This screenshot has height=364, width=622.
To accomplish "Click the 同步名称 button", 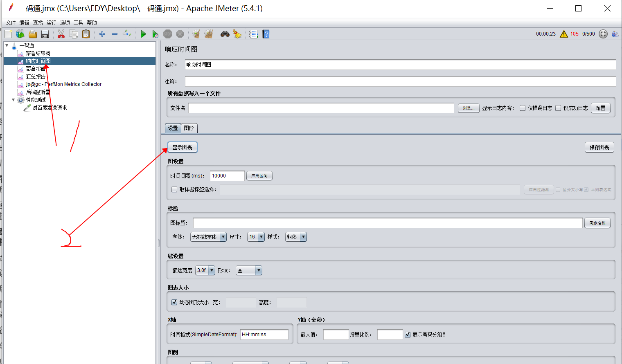I will (x=597, y=223).
